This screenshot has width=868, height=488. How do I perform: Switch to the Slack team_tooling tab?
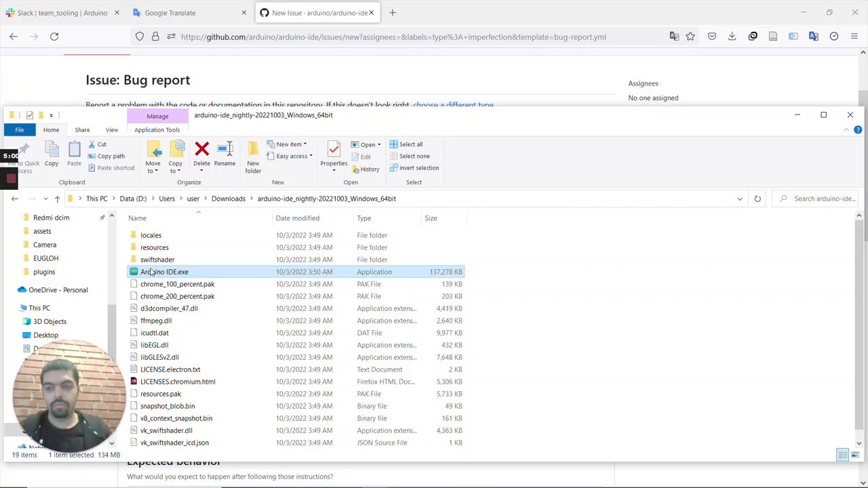(x=62, y=13)
